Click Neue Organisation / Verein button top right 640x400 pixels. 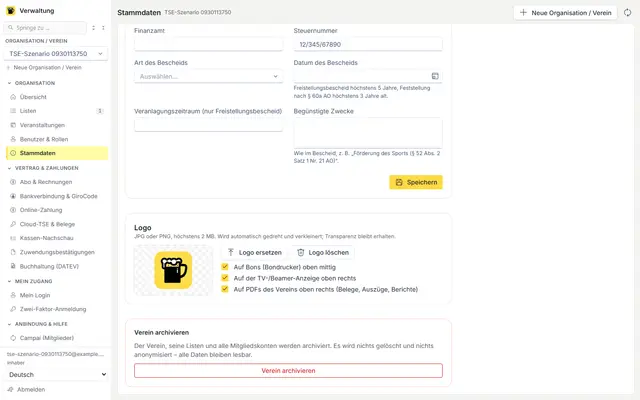(565, 13)
